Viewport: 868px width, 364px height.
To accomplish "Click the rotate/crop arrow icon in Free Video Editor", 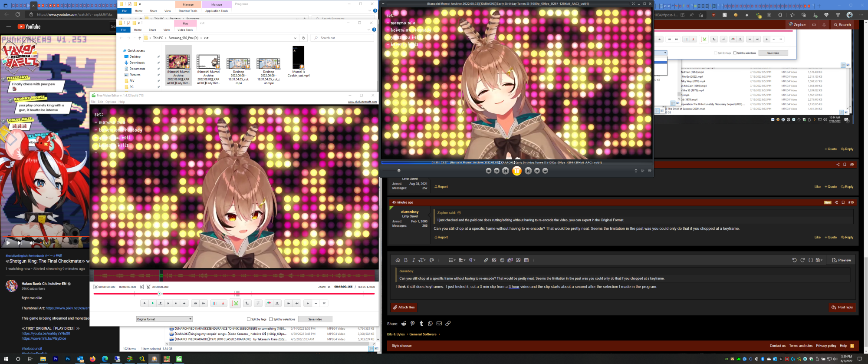I will [247, 303].
